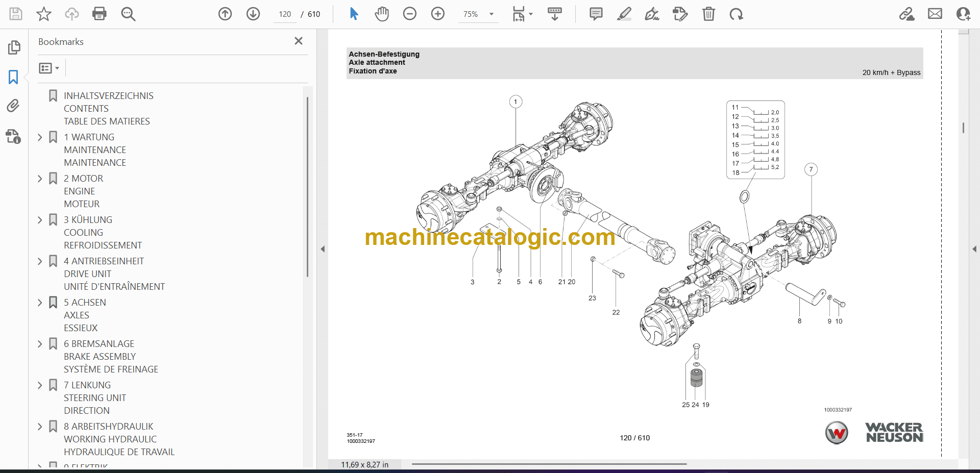Add a sticky note comment
Screen dimensions: 980x473
pos(596,14)
